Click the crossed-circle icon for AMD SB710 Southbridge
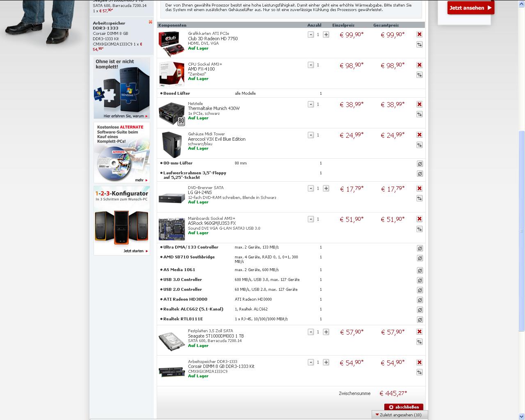Viewport: 525px width, 420px height. (420, 258)
